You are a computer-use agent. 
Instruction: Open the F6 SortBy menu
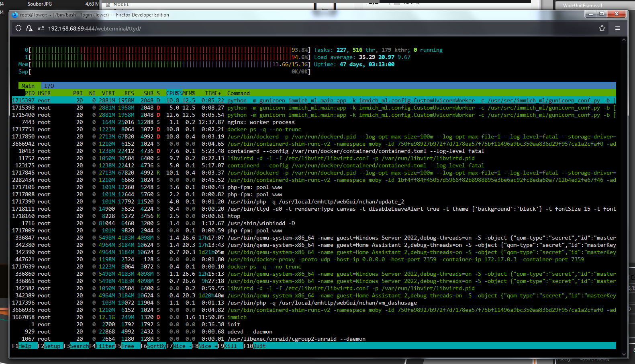coord(156,346)
